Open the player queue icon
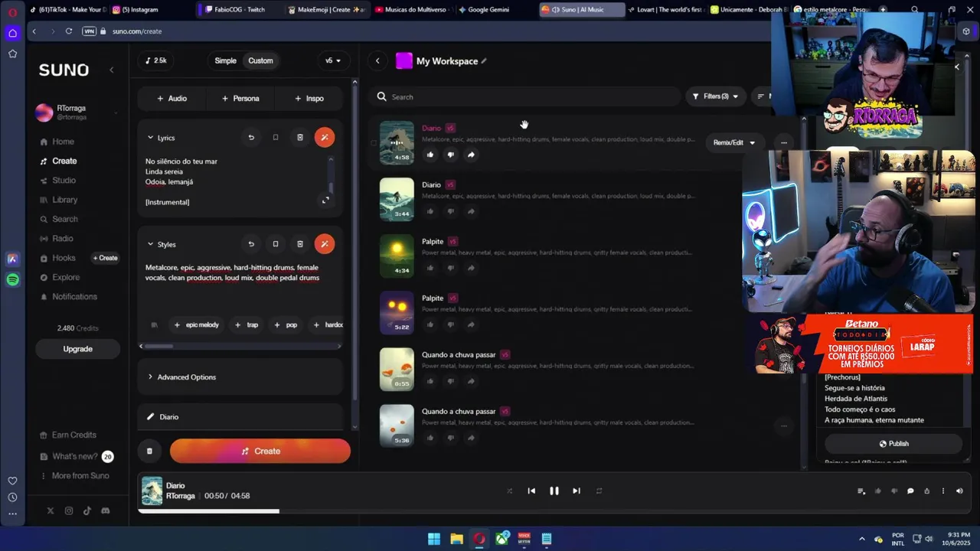This screenshot has width=980, height=551. click(x=861, y=491)
